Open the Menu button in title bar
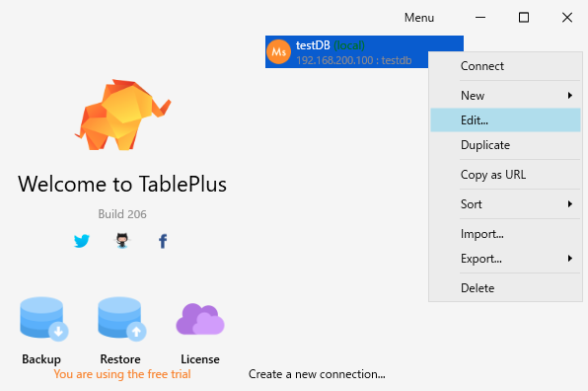The image size is (588, 391). [x=419, y=18]
